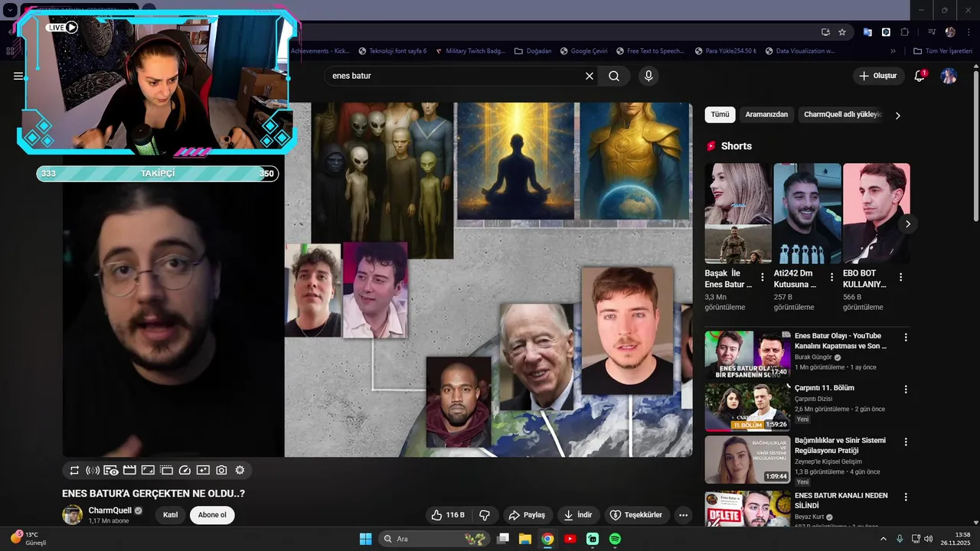Screen dimensions: 980x551
Task: Clear the 'enes batur' search text
Action: click(x=590, y=76)
